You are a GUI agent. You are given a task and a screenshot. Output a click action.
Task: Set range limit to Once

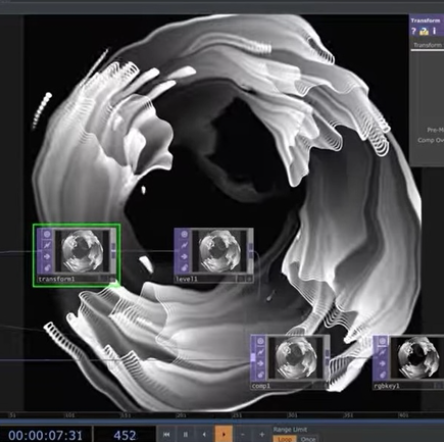click(308, 439)
